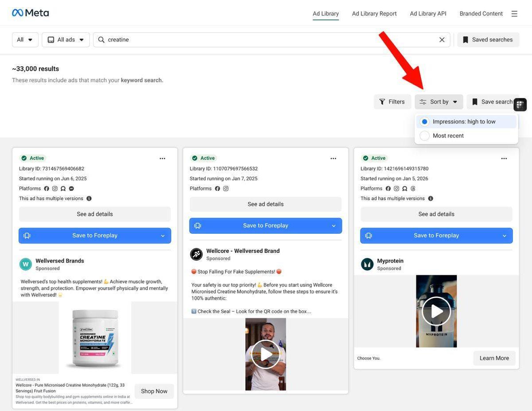Clear the creatine search using the X icon
The width and height of the screenshot is (532, 411).
coord(442,39)
